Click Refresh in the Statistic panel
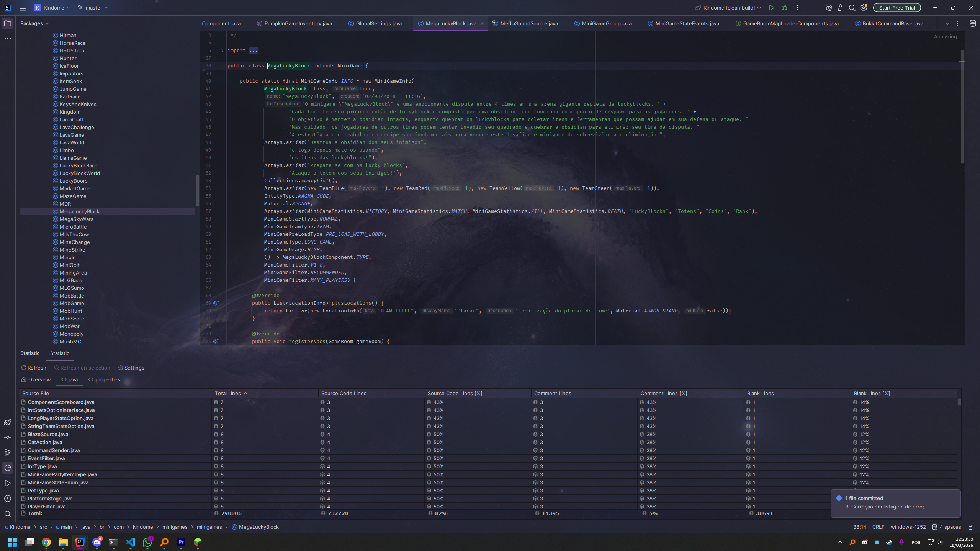Screen dimensions: 980x551 34,368
